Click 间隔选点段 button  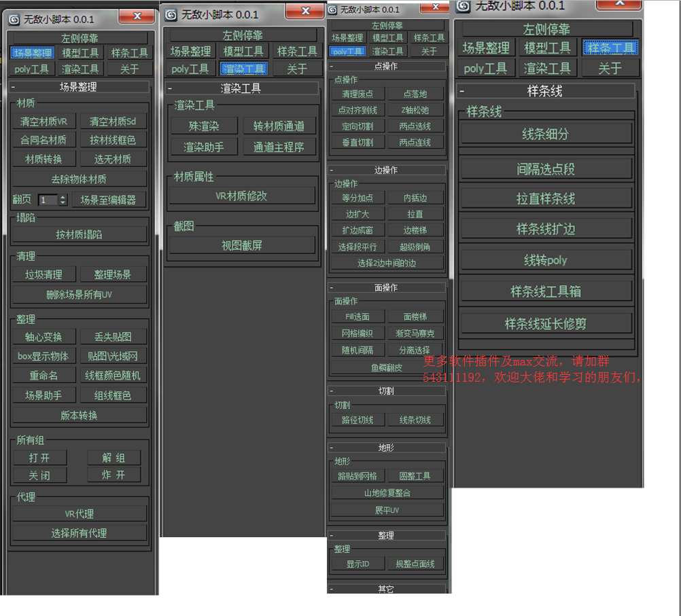[x=546, y=168]
